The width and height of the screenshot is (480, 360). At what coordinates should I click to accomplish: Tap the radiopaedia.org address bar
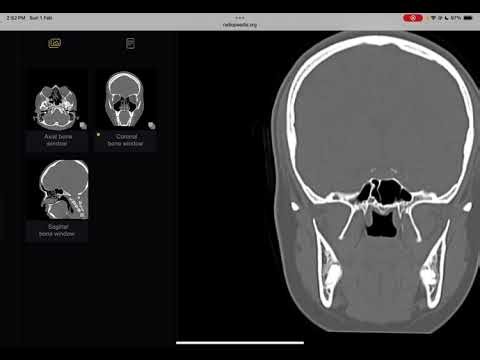pos(240,25)
